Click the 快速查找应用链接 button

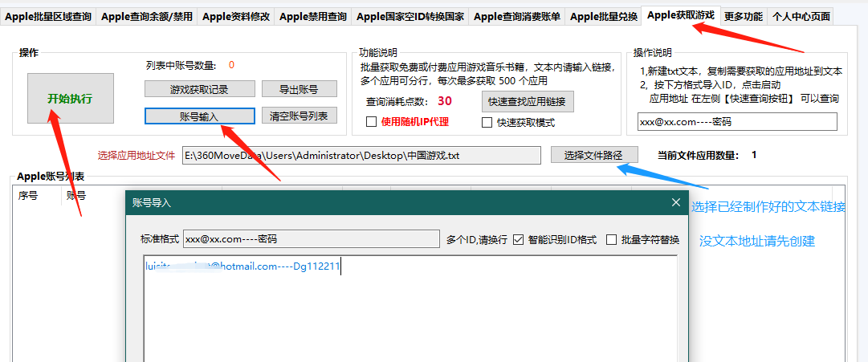[527, 101]
